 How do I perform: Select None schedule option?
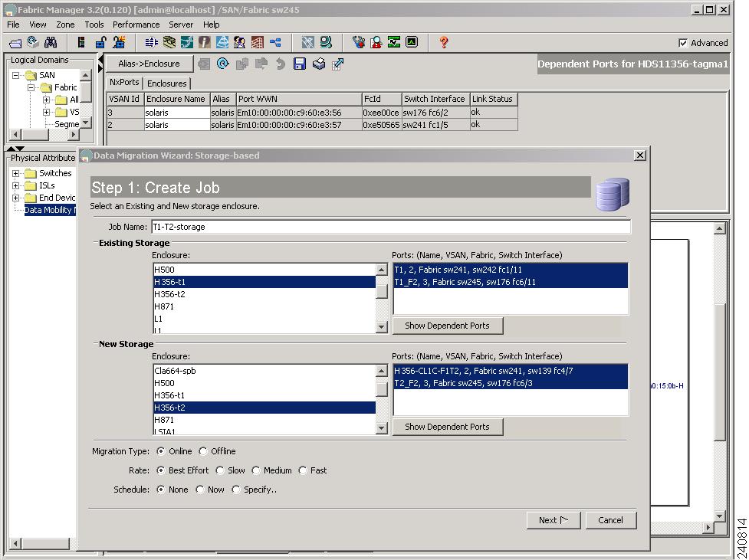[x=161, y=490]
